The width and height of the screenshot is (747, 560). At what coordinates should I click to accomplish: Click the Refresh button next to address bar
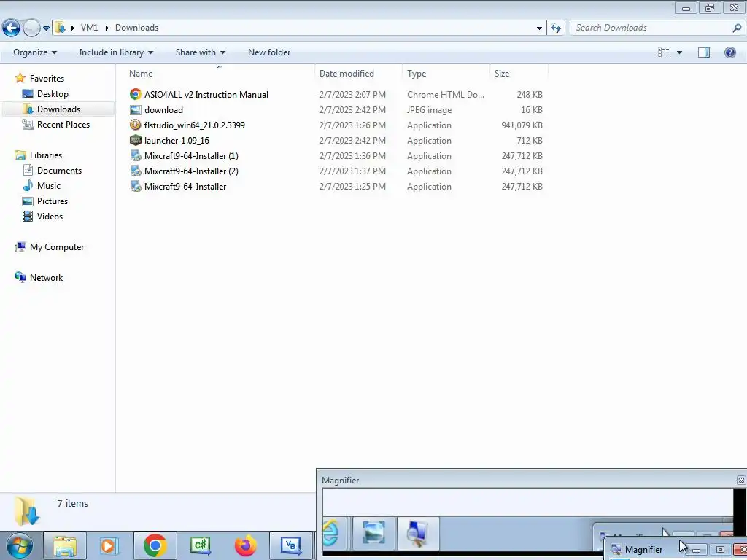click(556, 28)
